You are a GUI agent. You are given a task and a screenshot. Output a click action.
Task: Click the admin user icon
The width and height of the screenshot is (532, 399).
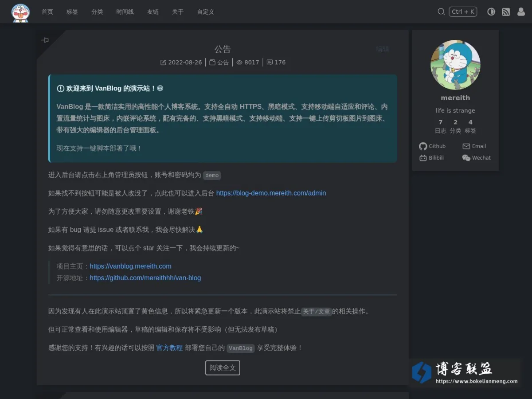(x=521, y=12)
